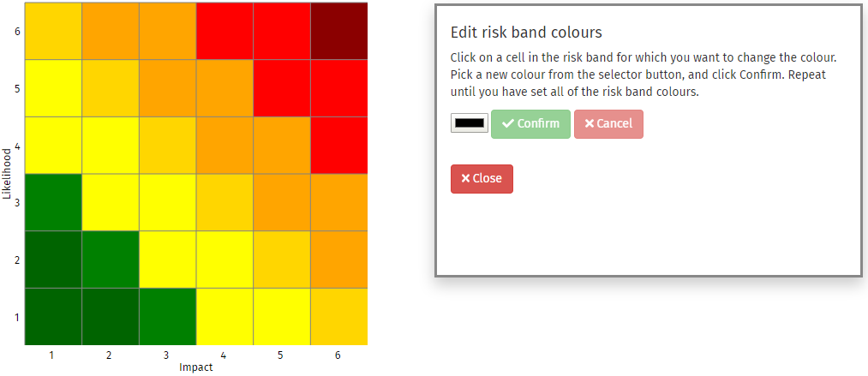The width and height of the screenshot is (868, 376).
Task: Click the gold cell at impact 4, likelihood 3
Action: tap(224, 202)
